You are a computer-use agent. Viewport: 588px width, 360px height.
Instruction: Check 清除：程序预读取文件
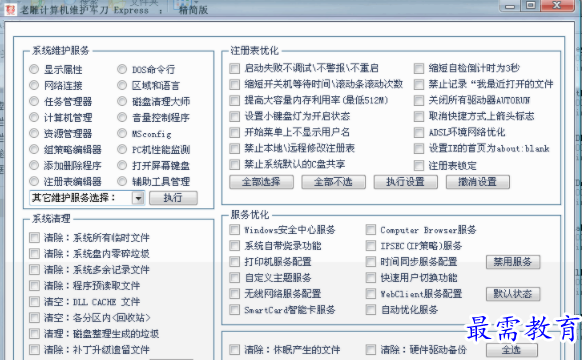[x=34, y=286]
